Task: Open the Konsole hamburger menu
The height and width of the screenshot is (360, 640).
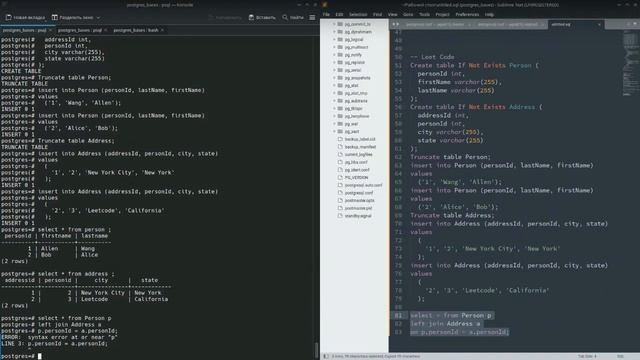Action: click(x=312, y=18)
